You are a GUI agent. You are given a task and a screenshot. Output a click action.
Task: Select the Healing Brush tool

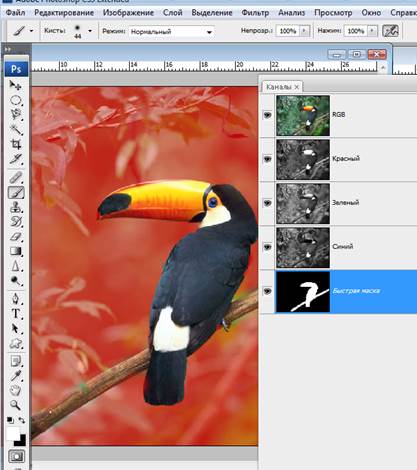pyautogui.click(x=15, y=177)
